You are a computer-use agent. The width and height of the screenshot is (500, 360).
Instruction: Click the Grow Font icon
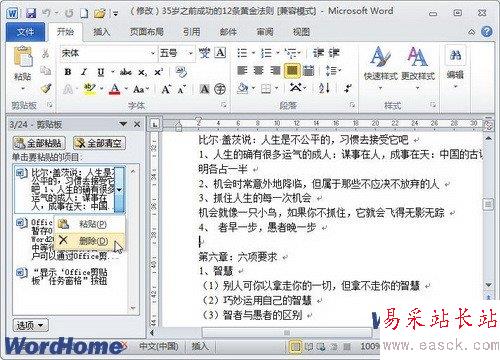coord(166,89)
